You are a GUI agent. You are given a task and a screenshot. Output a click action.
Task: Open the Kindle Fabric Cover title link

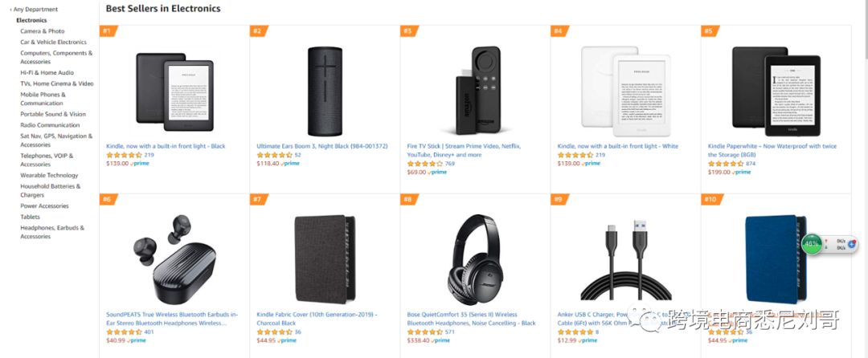point(316,319)
